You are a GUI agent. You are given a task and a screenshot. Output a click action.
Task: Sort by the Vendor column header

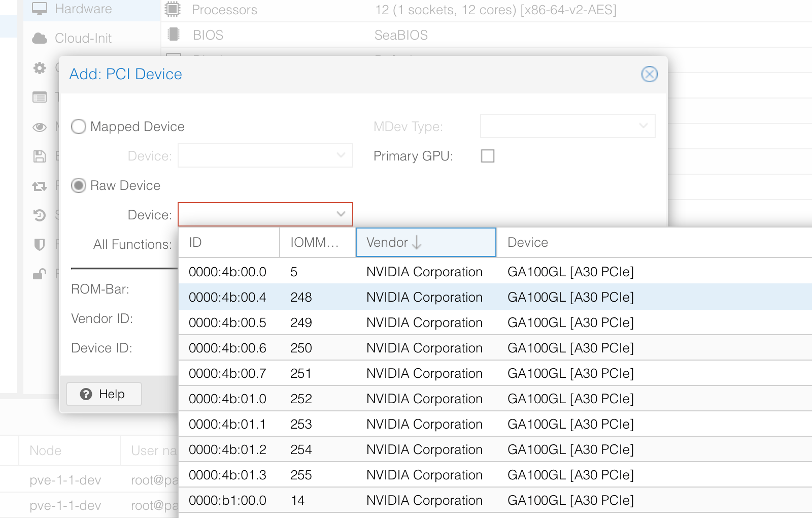[x=426, y=242]
